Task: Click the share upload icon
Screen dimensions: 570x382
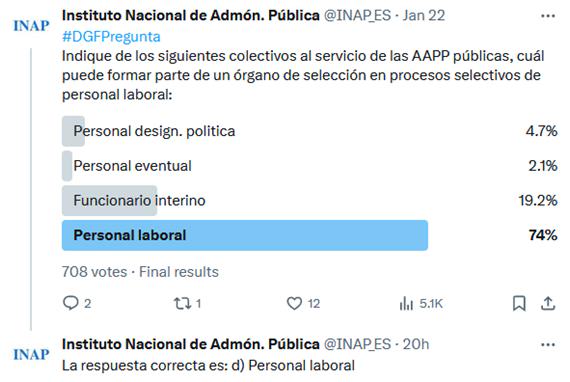Action: tap(548, 303)
